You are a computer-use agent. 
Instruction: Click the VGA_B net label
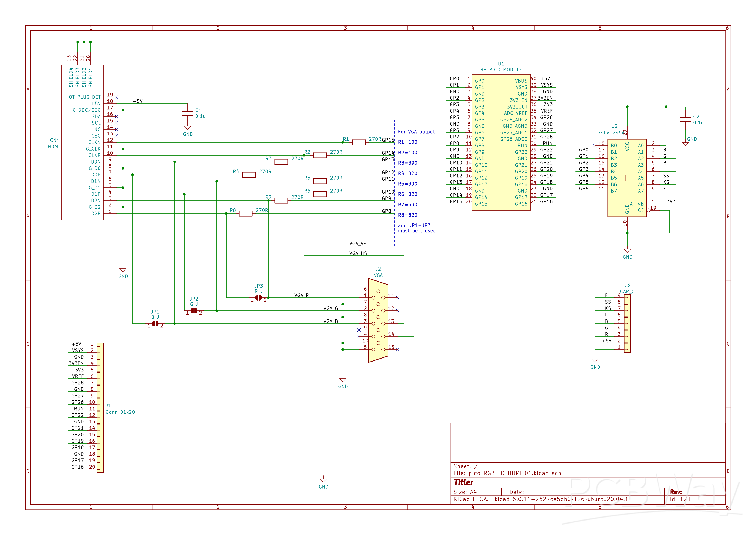330,321
